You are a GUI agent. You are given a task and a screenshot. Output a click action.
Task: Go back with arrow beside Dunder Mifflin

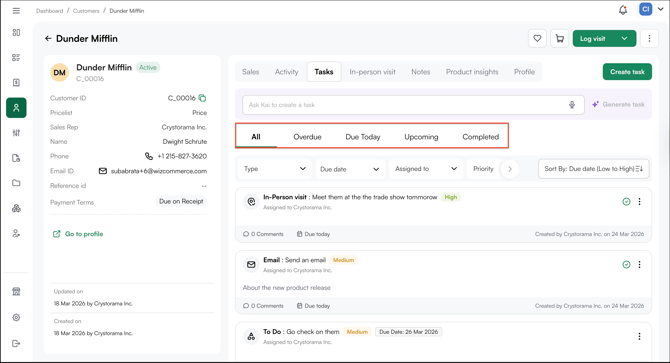(48, 38)
